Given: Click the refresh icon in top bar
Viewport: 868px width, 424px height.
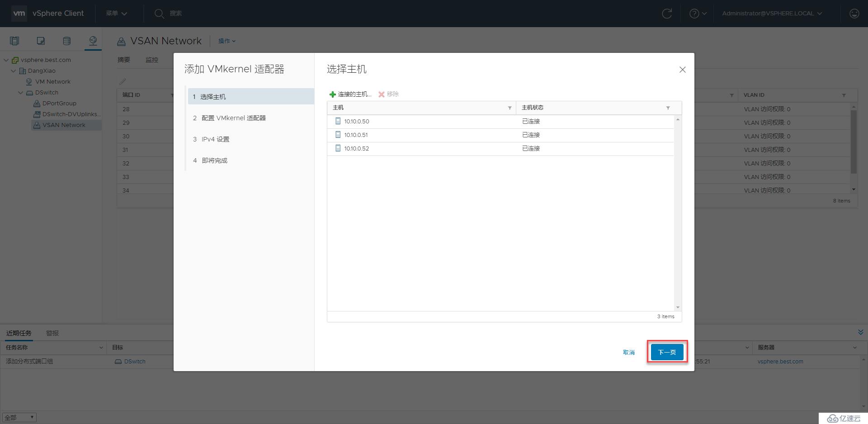Looking at the screenshot, I should [x=667, y=14].
